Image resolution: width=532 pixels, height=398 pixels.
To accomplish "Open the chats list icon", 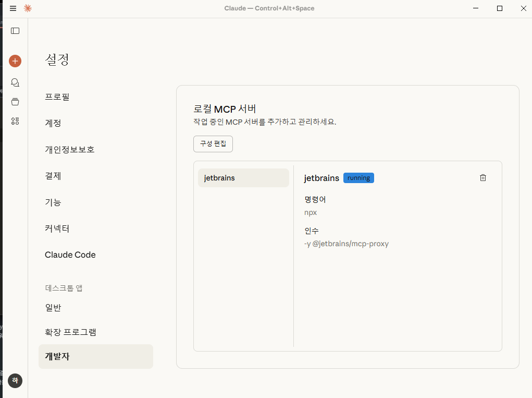I will (15, 82).
